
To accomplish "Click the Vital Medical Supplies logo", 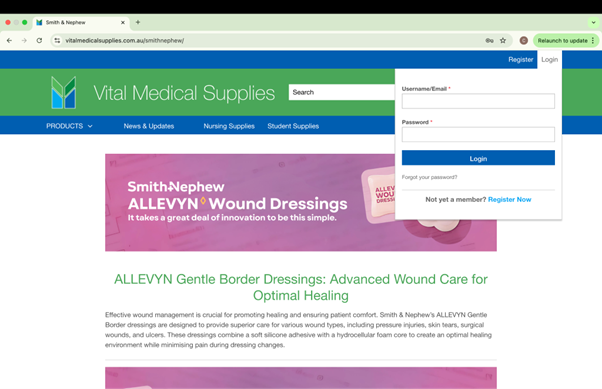I will coord(64,92).
